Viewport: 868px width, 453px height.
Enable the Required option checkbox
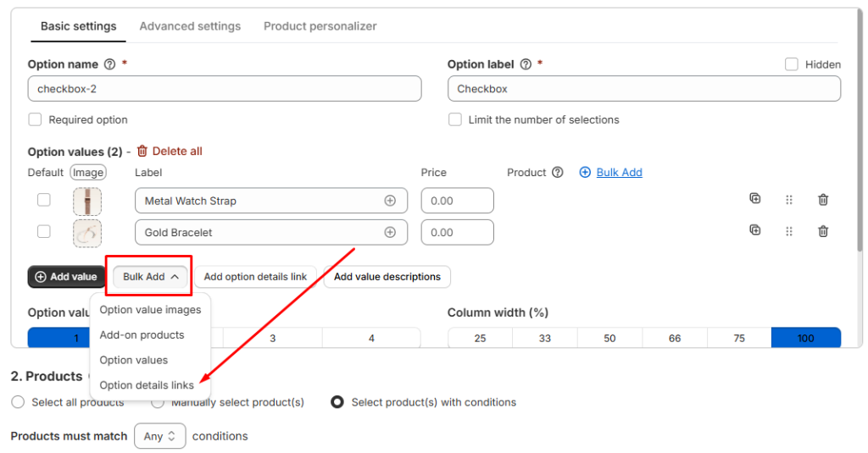coord(35,119)
